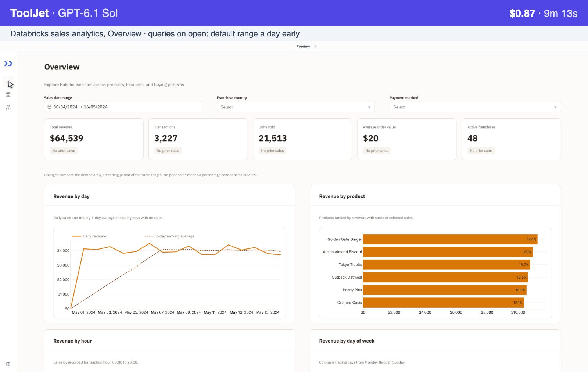Screen dimensions: 588x372
Task: Click the Austin Almond Biscotti bar
Action: (x=448, y=252)
